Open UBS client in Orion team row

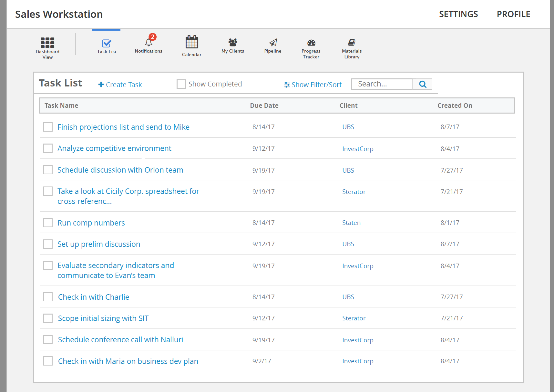[348, 170]
